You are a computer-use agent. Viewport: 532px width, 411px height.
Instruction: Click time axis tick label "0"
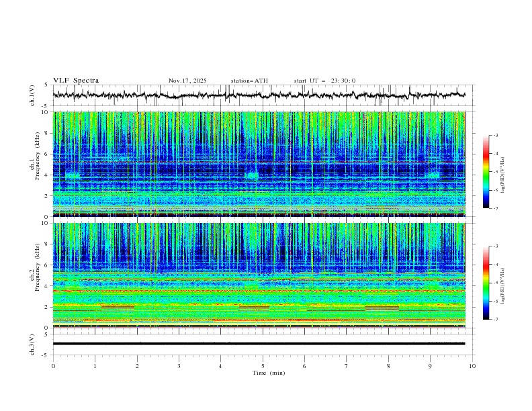click(53, 366)
